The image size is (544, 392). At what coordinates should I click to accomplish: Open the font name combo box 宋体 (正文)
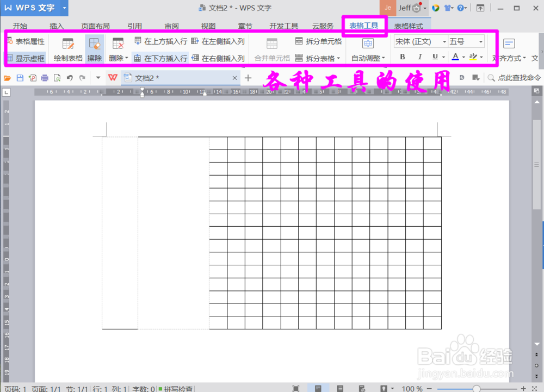click(421, 41)
